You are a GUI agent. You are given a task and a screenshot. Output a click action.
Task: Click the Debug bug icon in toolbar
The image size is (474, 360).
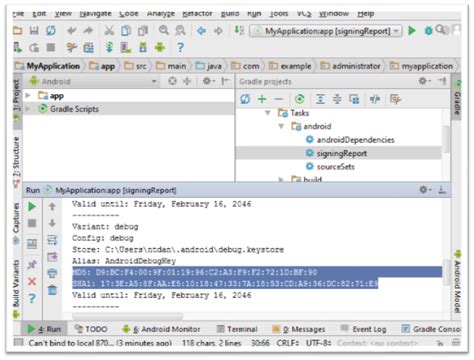(x=428, y=31)
